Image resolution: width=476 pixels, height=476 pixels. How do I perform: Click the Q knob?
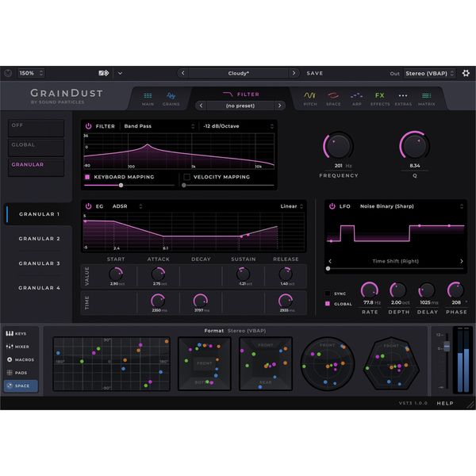(x=414, y=146)
